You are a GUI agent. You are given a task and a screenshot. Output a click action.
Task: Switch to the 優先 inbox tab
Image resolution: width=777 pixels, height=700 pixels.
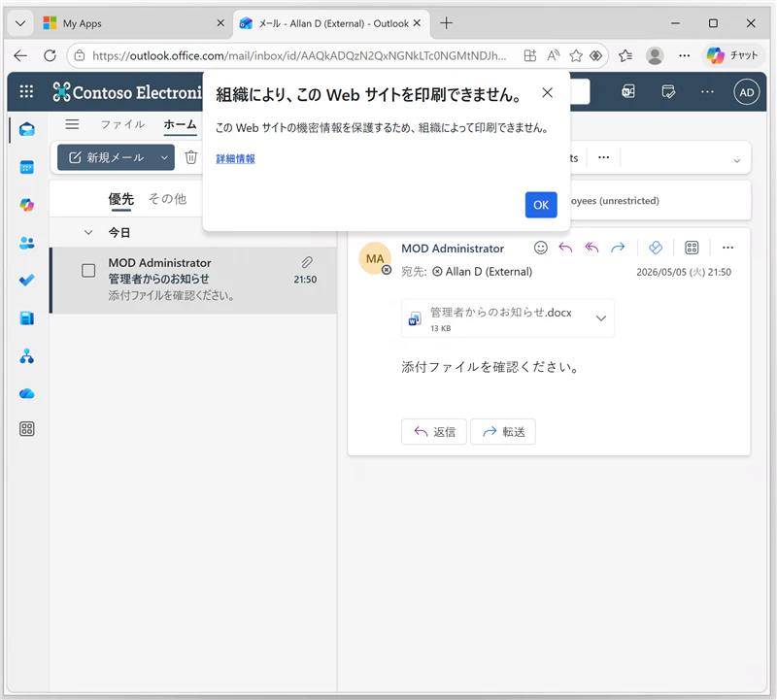[x=120, y=199]
